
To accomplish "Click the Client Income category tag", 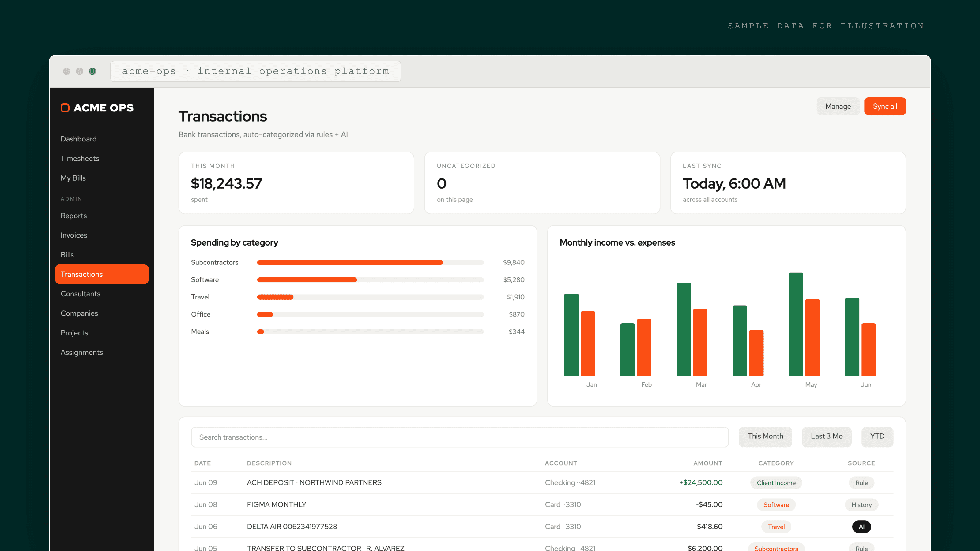I will pyautogui.click(x=776, y=483).
